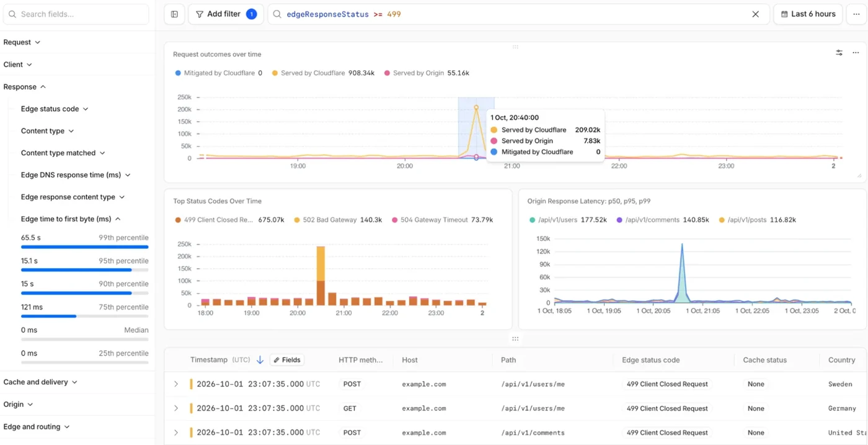Focus the Search fields box
Image resolution: width=868 pixels, height=445 pixels.
click(x=76, y=14)
